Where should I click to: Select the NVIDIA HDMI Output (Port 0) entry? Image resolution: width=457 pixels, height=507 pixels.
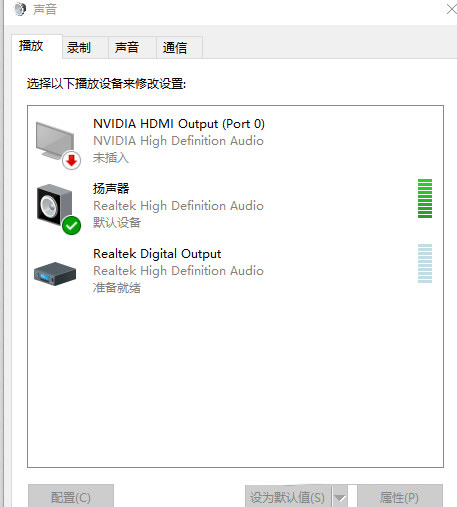click(x=235, y=141)
